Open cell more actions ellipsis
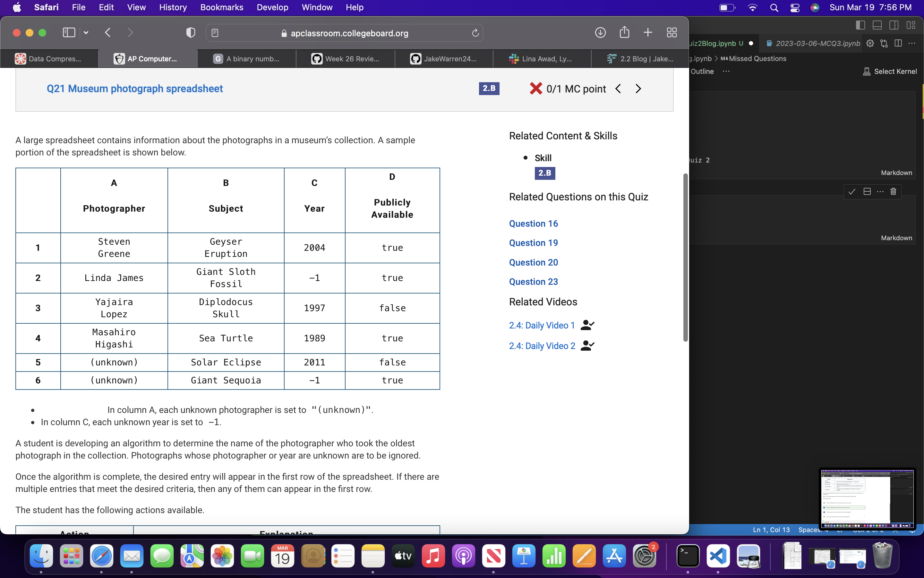924x578 pixels. tap(880, 191)
